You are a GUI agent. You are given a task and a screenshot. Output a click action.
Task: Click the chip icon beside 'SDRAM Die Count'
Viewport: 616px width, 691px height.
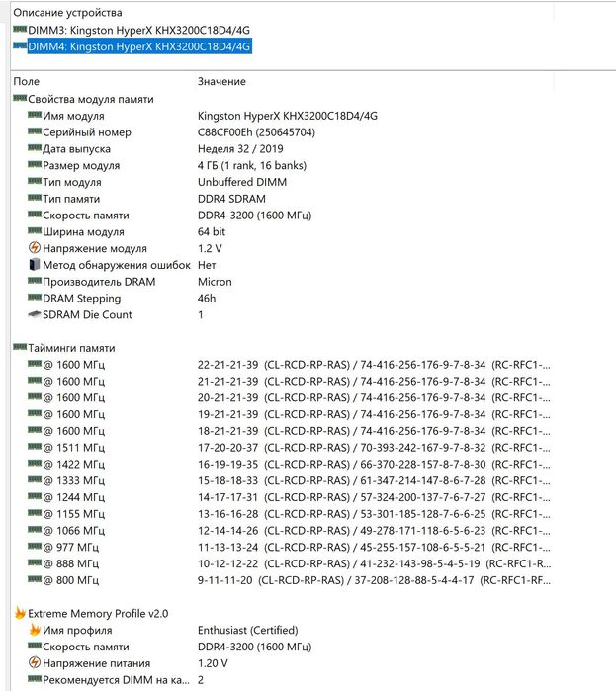[35, 314]
